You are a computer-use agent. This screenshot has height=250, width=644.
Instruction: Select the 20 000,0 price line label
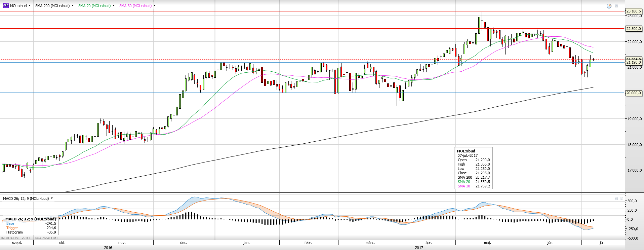pyautogui.click(x=634, y=93)
